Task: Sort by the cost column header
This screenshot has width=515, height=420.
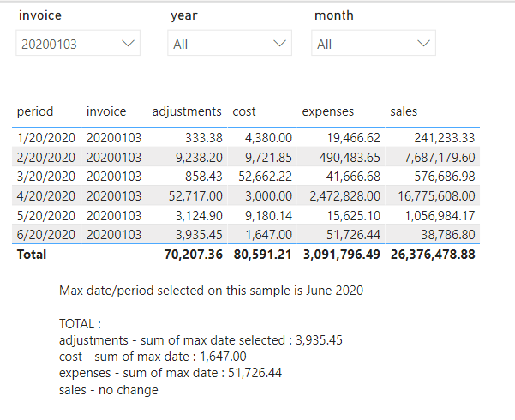Action: coord(244,111)
